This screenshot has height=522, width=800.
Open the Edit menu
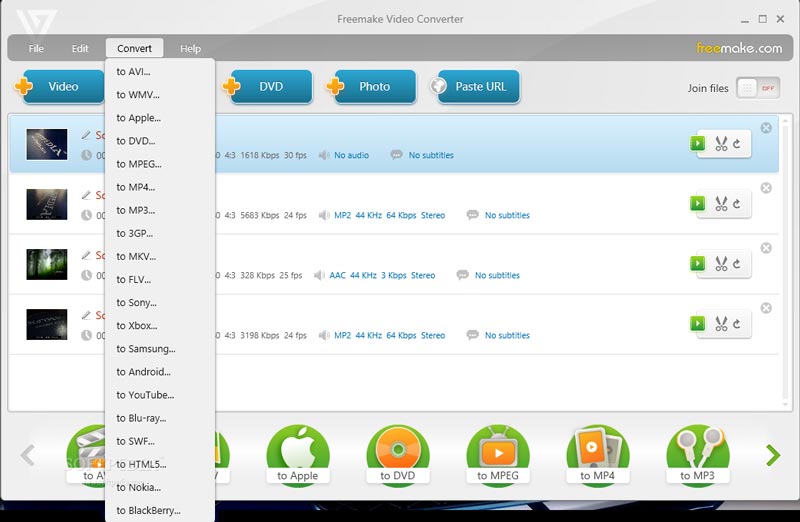tap(80, 48)
